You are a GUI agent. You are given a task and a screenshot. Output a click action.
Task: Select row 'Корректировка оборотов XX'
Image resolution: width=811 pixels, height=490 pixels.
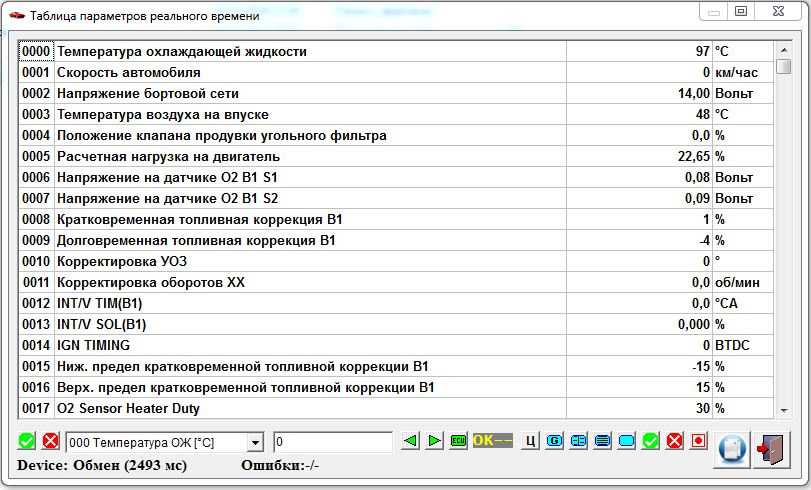[x=396, y=283]
